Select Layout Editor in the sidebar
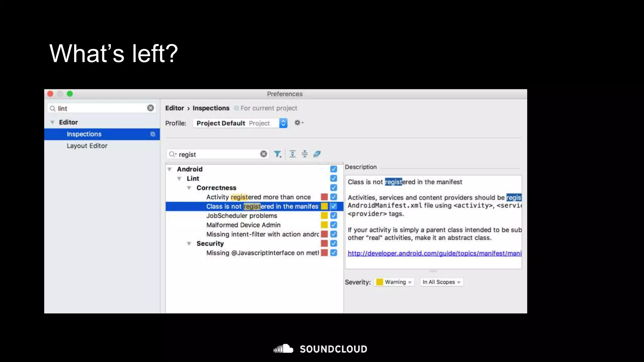644x362 pixels. coord(87,146)
